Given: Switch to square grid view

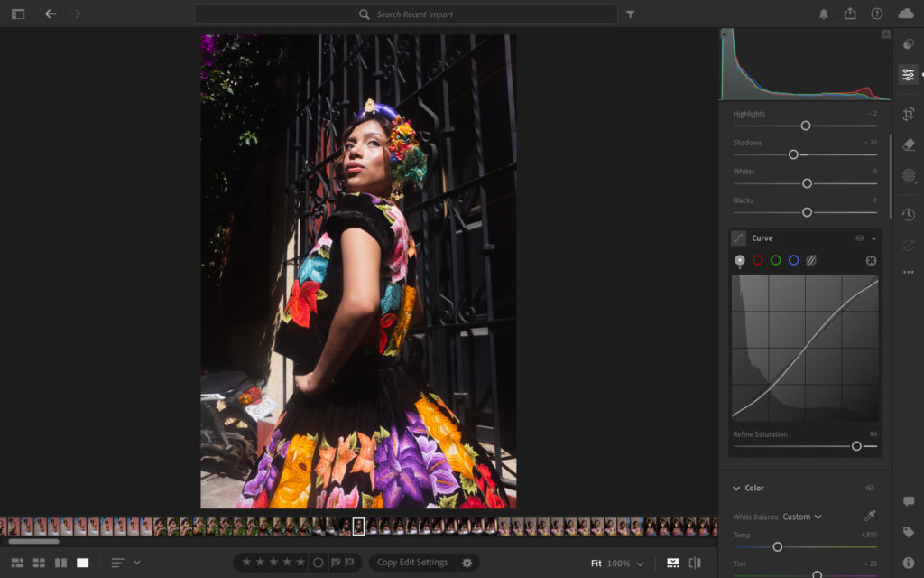Looking at the screenshot, I should (39, 563).
